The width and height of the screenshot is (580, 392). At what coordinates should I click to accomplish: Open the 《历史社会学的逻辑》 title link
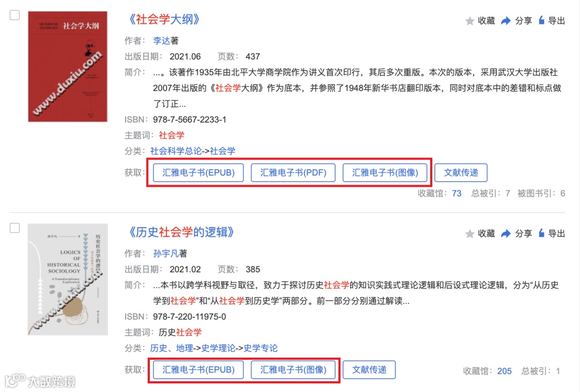click(181, 232)
